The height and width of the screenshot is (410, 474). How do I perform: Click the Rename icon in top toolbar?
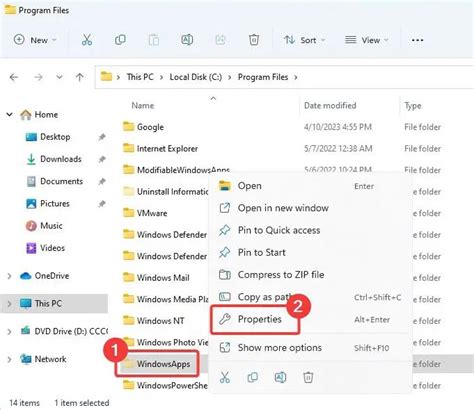[187, 40]
